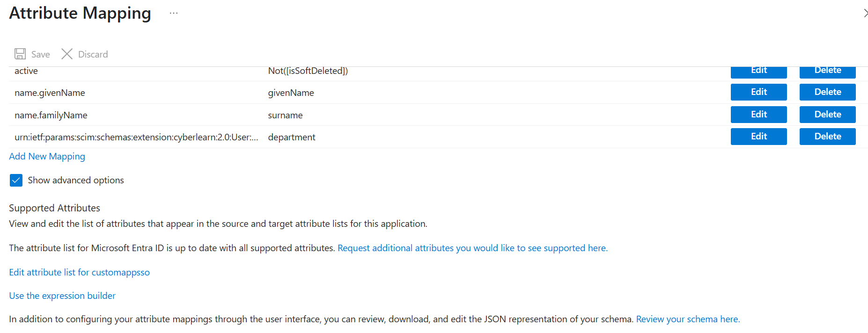Image resolution: width=868 pixels, height=333 pixels.
Task: Edit the active attribute mapping
Action: tap(758, 72)
